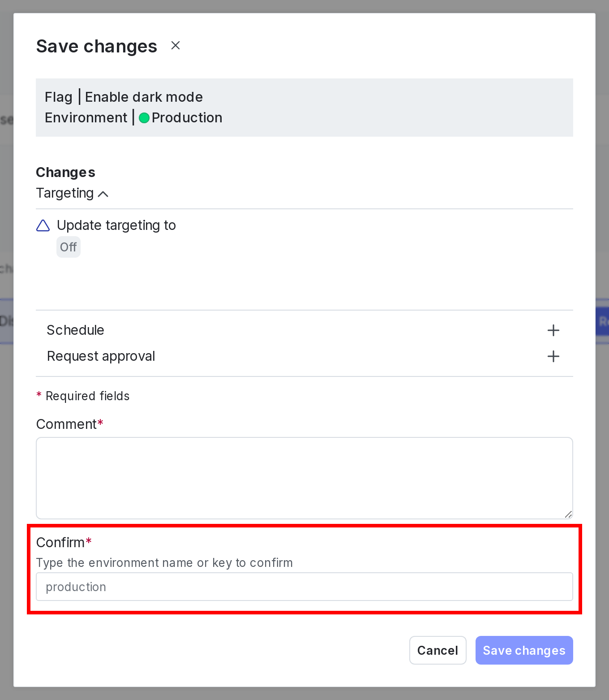The height and width of the screenshot is (700, 609).
Task: Click inside the empty Comment text area
Action: point(304,478)
